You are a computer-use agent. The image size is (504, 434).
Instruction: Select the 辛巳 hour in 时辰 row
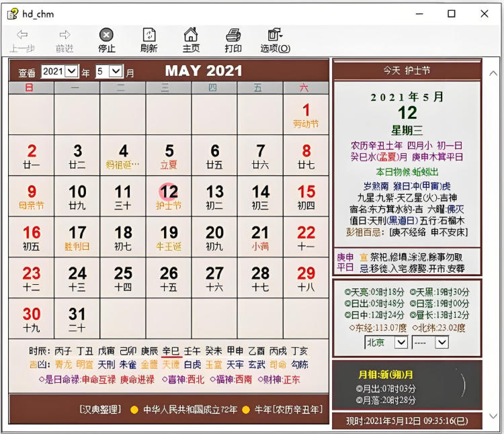(171, 351)
